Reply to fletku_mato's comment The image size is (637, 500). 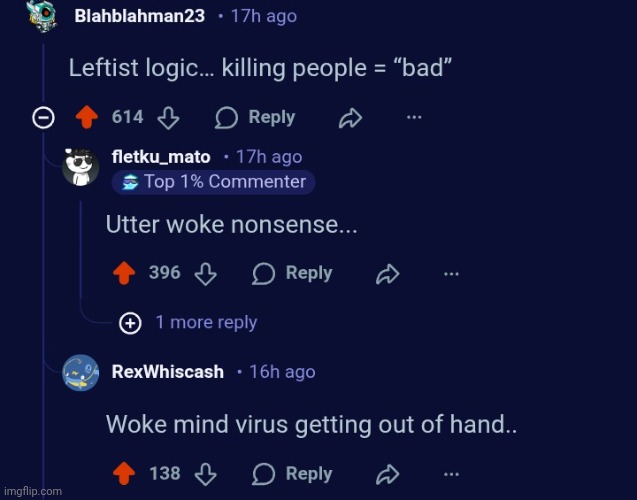292,273
